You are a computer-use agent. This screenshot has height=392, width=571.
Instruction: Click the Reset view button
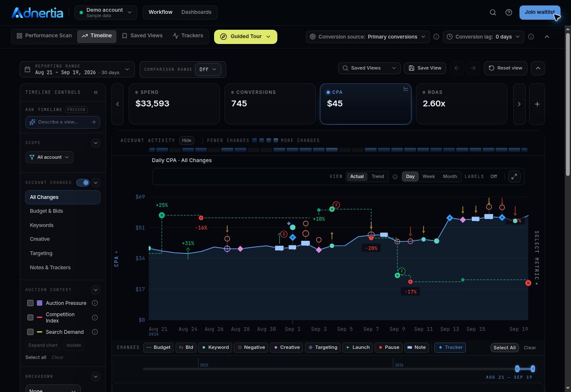click(x=505, y=68)
